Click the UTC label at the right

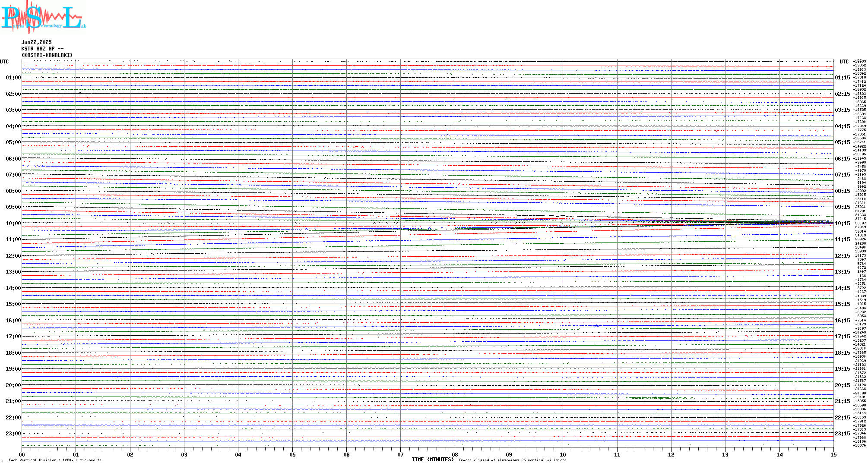click(844, 62)
